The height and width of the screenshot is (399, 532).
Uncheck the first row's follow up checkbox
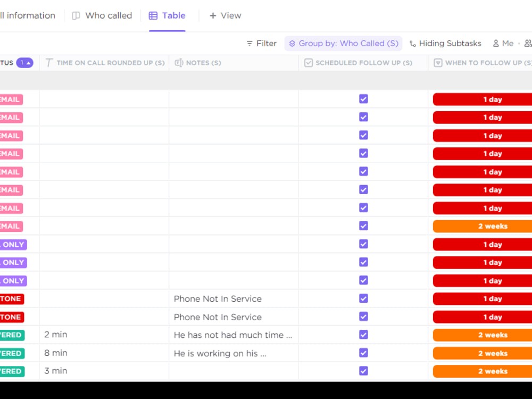click(363, 99)
